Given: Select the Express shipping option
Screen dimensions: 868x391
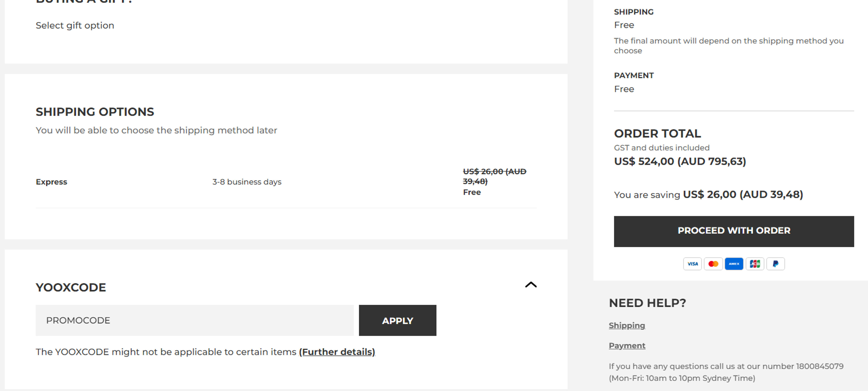Looking at the screenshot, I should point(51,182).
